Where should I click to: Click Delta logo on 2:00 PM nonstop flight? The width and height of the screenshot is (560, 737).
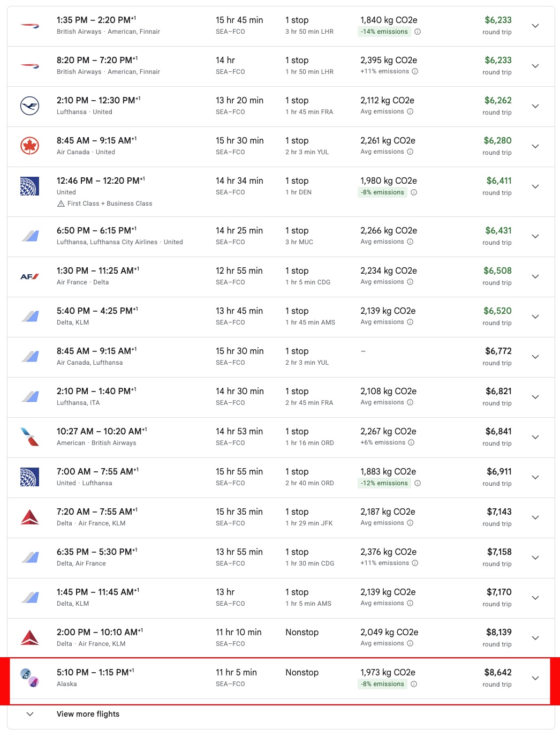30,638
